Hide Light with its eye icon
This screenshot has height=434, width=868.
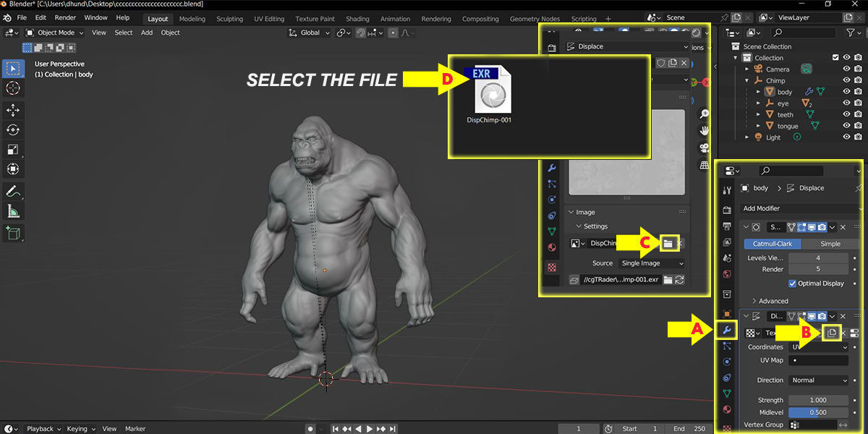tap(847, 137)
